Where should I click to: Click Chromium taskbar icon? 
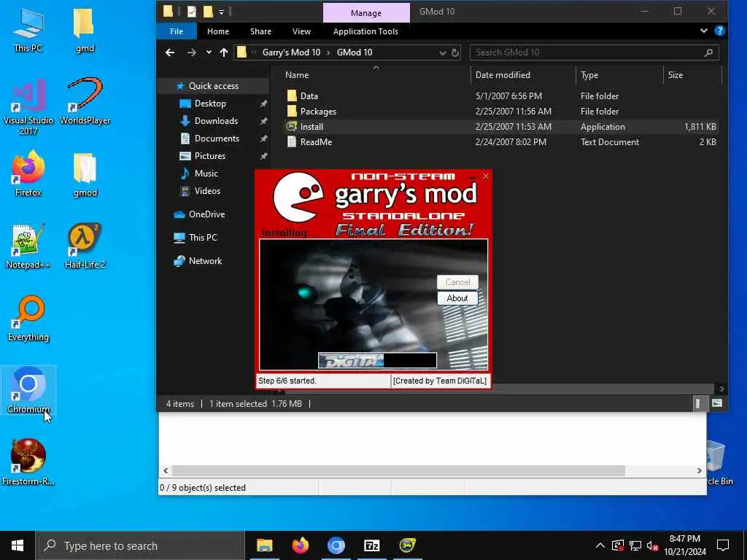pos(336,545)
